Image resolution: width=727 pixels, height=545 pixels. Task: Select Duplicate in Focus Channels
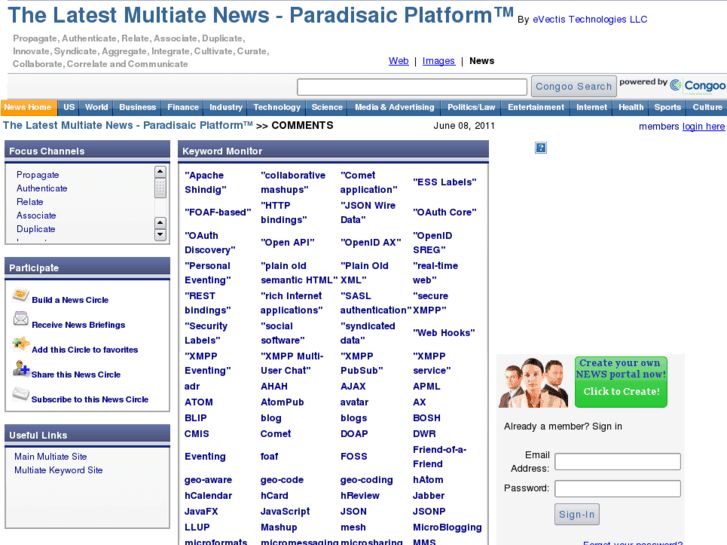(x=36, y=229)
